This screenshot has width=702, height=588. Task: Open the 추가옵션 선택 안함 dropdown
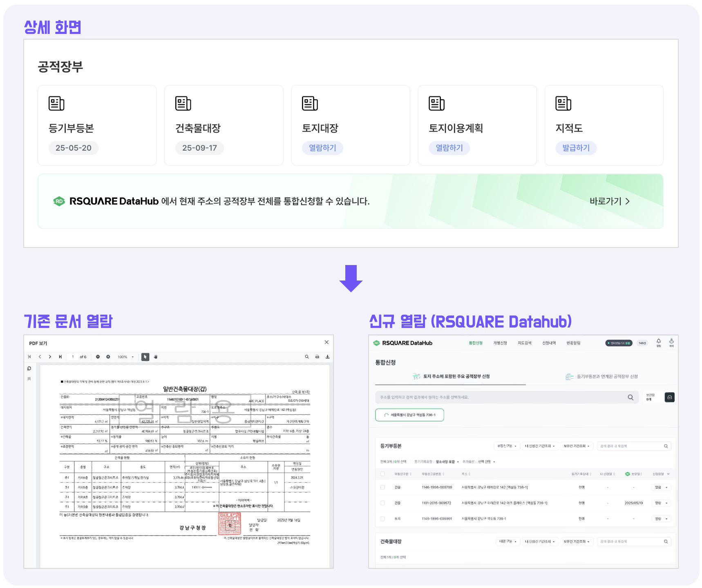point(486,462)
